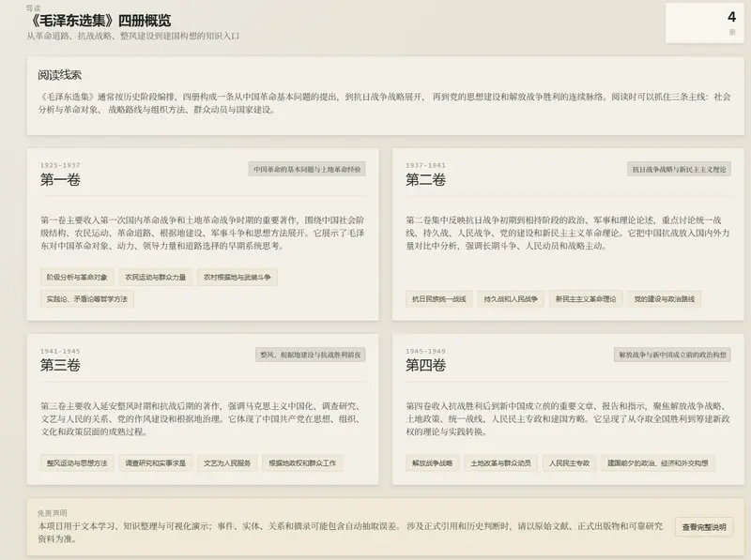This screenshot has width=751, height=560.
Task: Open the 第三卷 card heading
Action: [x=60, y=366]
